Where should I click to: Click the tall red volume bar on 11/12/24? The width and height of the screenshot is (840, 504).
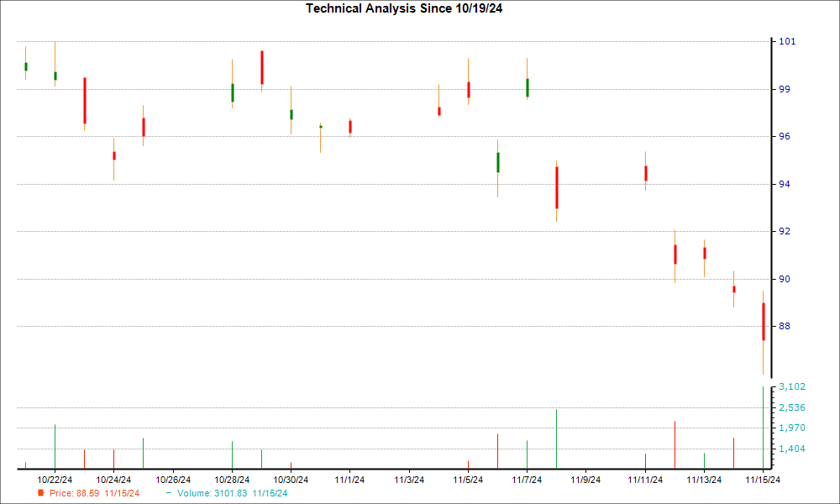pyautogui.click(x=675, y=445)
